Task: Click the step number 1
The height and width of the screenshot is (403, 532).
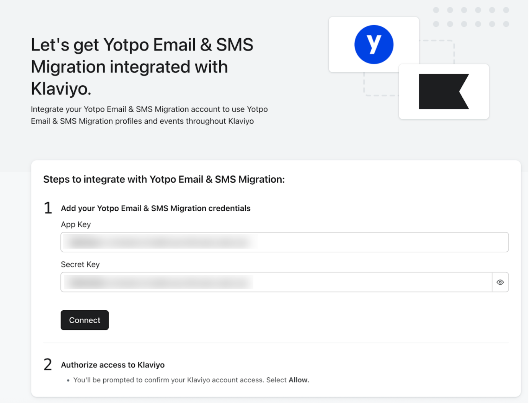Action: pos(48,208)
